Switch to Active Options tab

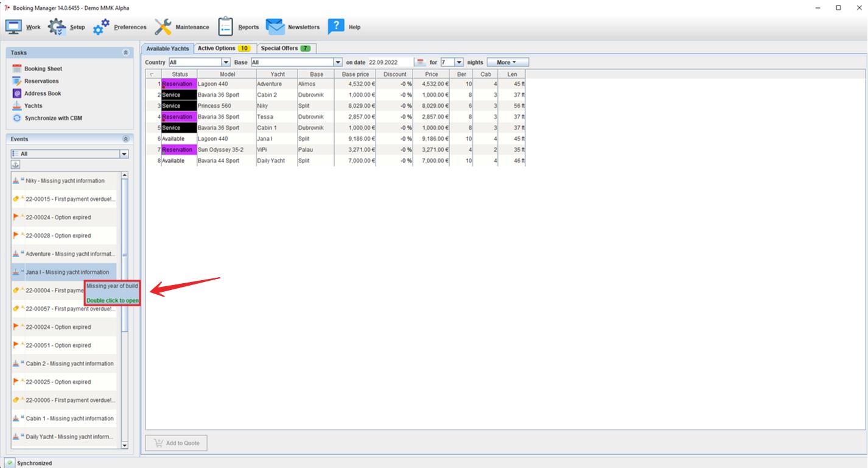coord(224,48)
